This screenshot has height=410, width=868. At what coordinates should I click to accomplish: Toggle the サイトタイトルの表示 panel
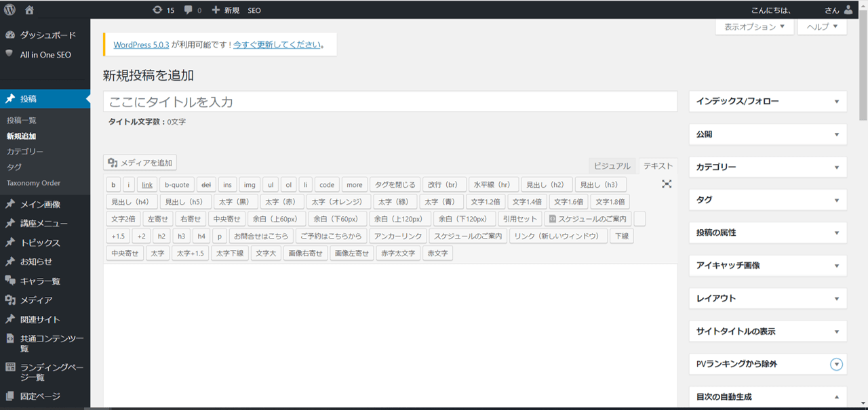click(837, 331)
